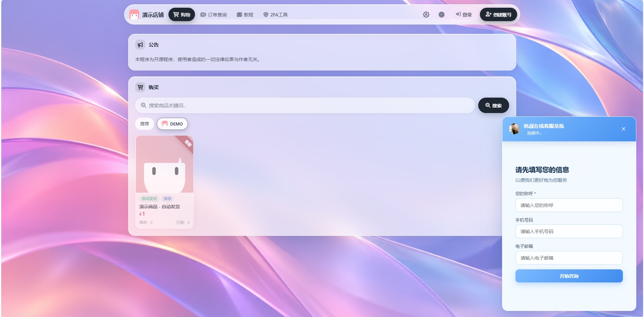The width and height of the screenshot is (644, 317).
Task: Click the 库存: 0 stock text
Action: coord(146,222)
